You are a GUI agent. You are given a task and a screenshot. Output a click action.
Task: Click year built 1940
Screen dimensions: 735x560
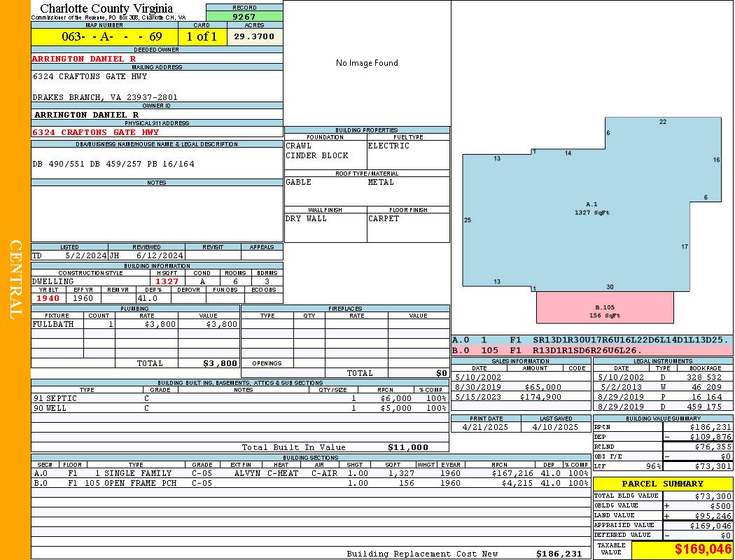click(x=48, y=298)
